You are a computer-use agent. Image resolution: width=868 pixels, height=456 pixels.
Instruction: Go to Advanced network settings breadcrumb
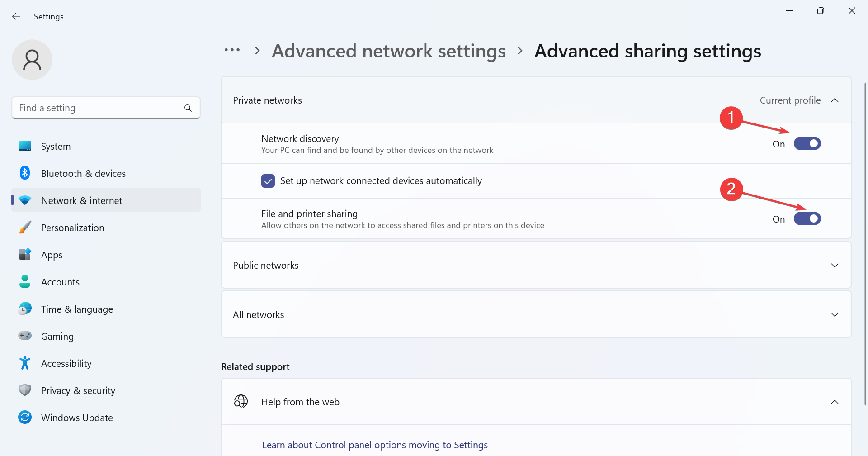389,51
